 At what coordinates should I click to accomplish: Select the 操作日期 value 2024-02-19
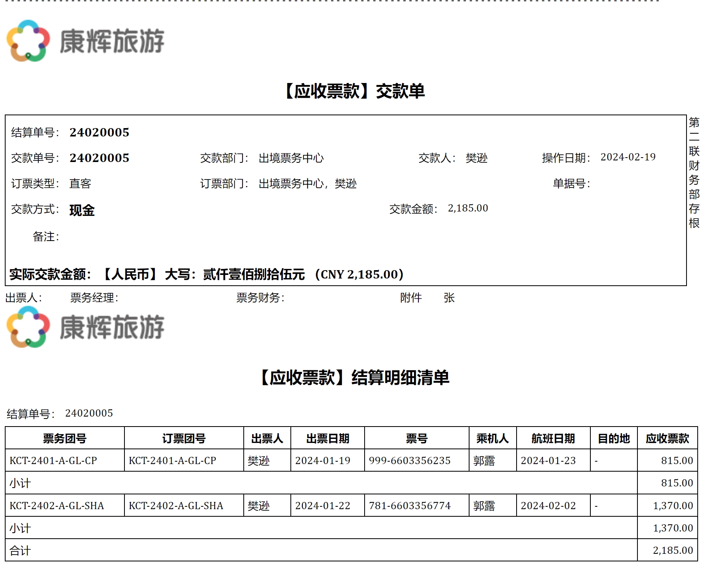coord(628,157)
